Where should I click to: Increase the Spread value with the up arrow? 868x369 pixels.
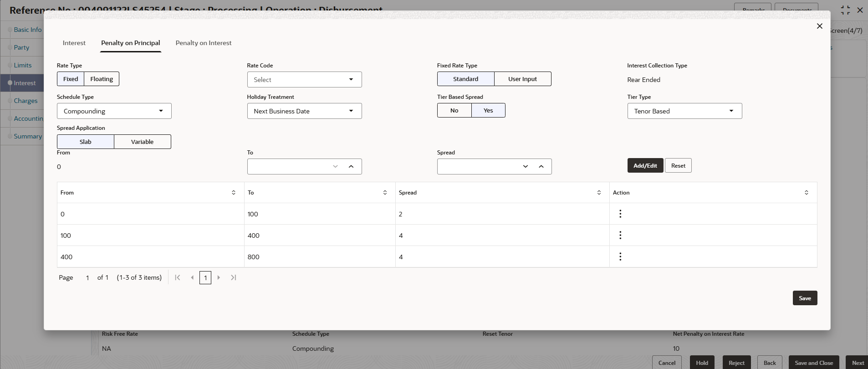tap(541, 167)
